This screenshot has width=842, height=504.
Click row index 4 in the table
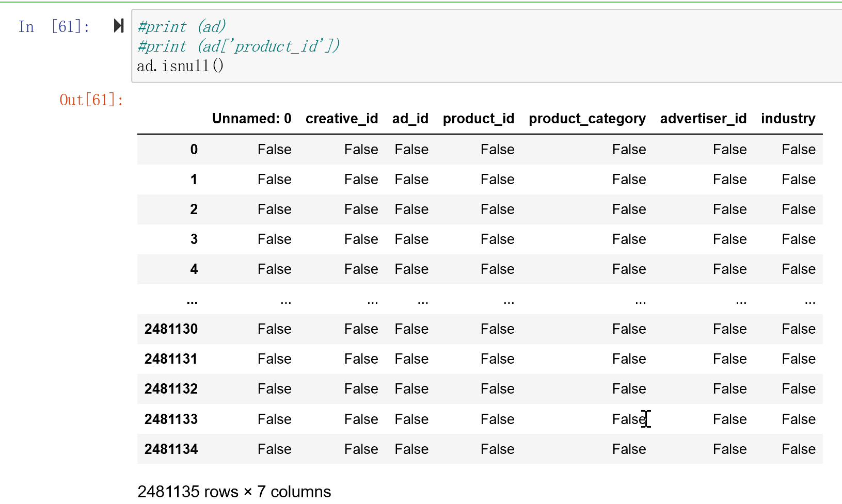[194, 269]
